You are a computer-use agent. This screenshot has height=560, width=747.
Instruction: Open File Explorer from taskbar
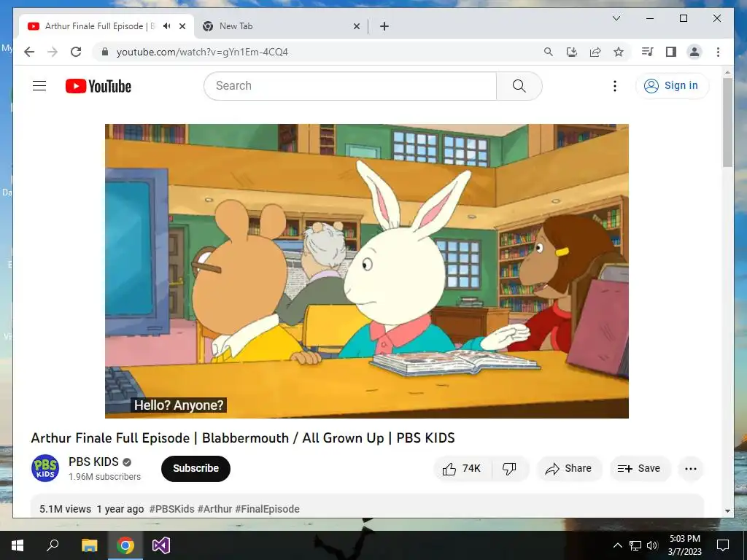(x=89, y=545)
